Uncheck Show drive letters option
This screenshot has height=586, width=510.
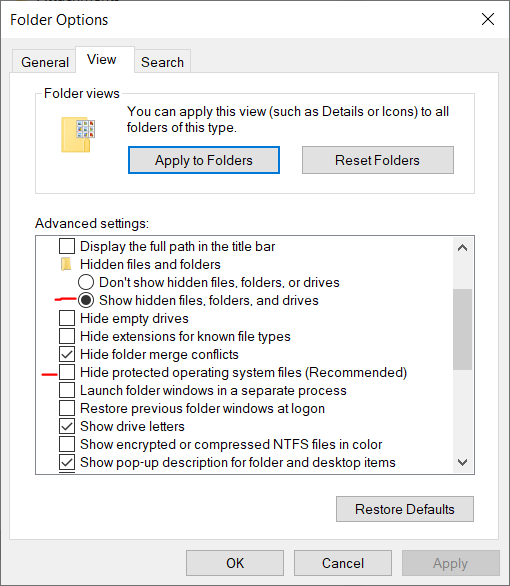tap(67, 426)
